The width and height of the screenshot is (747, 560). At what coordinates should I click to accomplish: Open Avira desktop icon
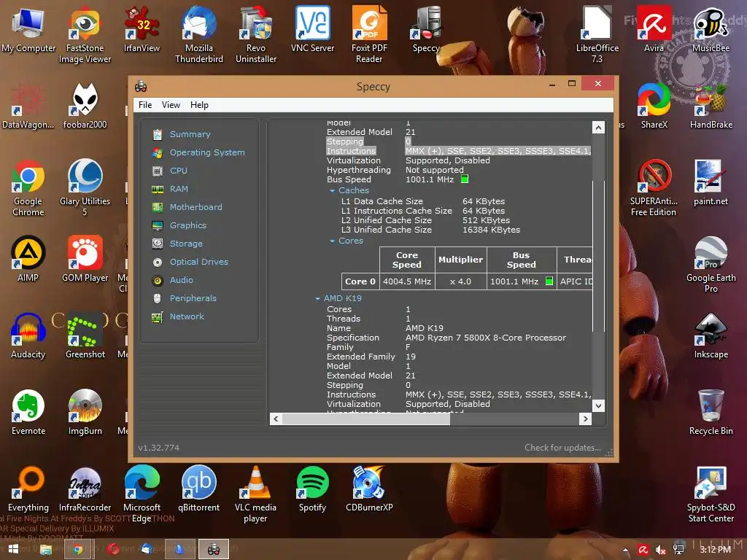(654, 30)
